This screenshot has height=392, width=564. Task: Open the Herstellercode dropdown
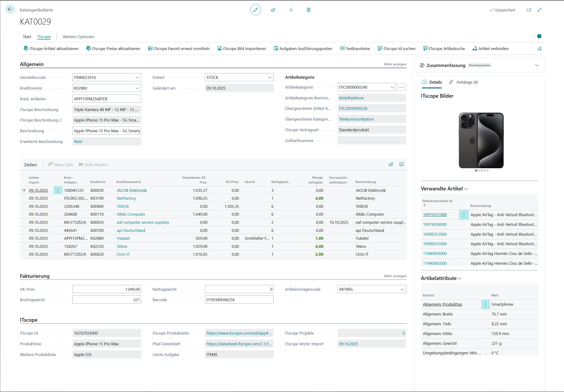(x=137, y=77)
